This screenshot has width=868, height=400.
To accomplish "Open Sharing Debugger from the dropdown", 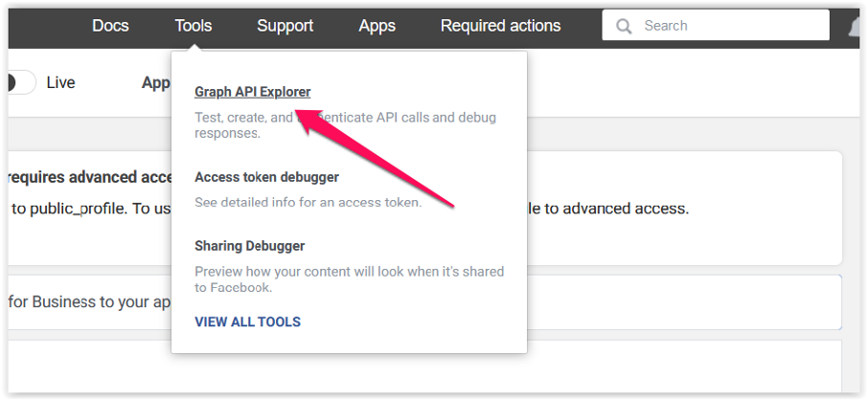I will [249, 246].
